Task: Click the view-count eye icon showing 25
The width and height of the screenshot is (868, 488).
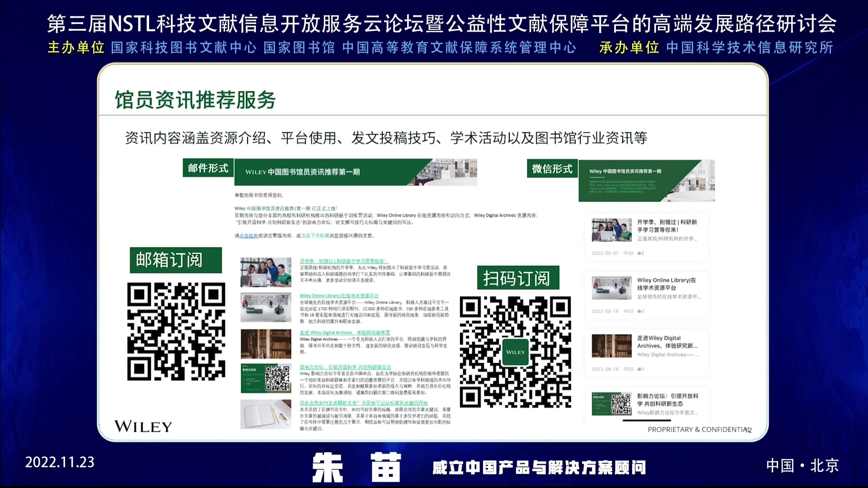Action: (625, 369)
